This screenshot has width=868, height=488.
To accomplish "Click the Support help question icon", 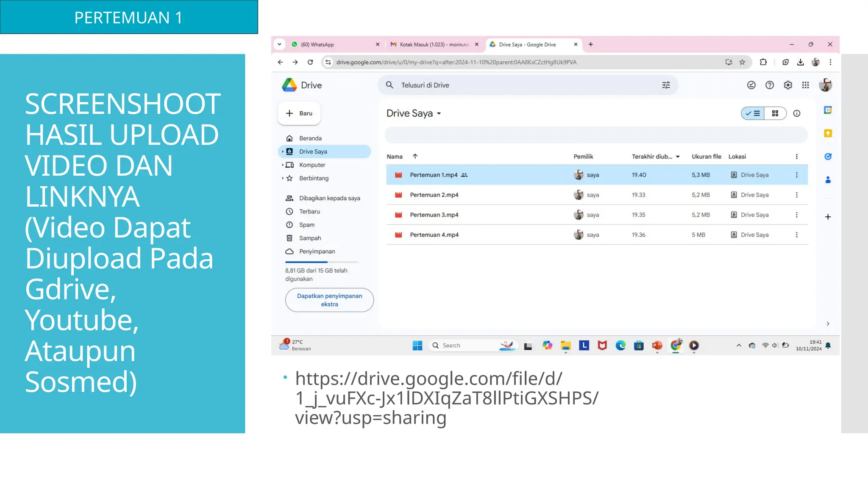I will click(x=769, y=85).
